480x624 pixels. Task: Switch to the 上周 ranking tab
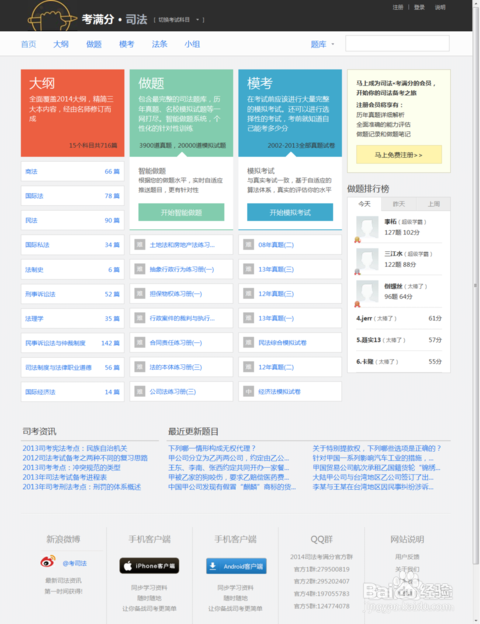pos(433,204)
